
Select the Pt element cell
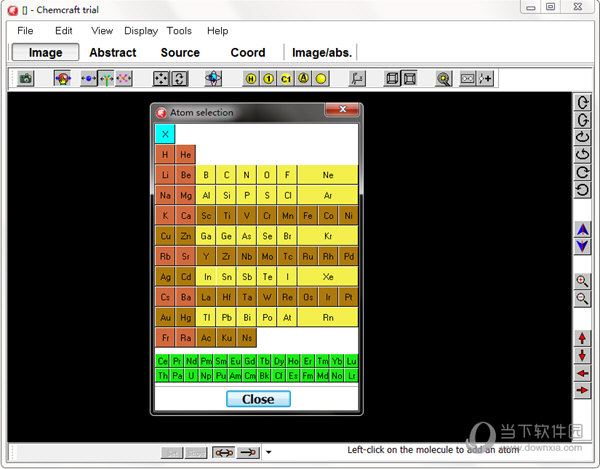point(348,297)
